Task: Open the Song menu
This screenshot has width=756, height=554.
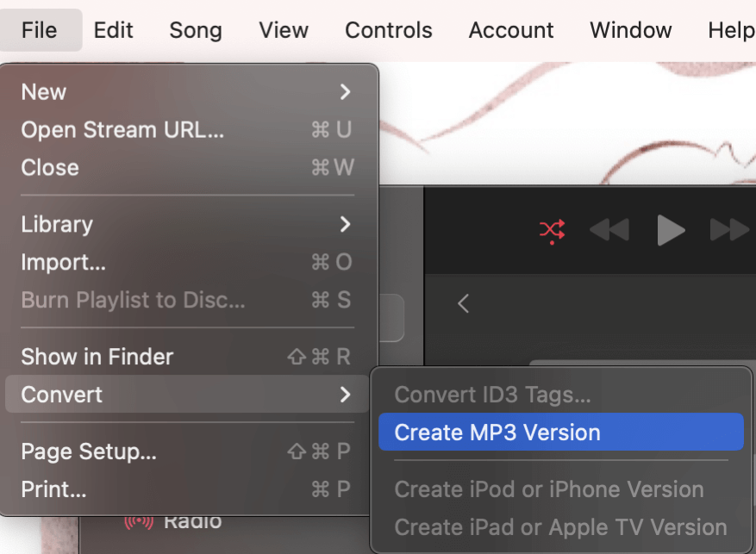Action: point(196,30)
